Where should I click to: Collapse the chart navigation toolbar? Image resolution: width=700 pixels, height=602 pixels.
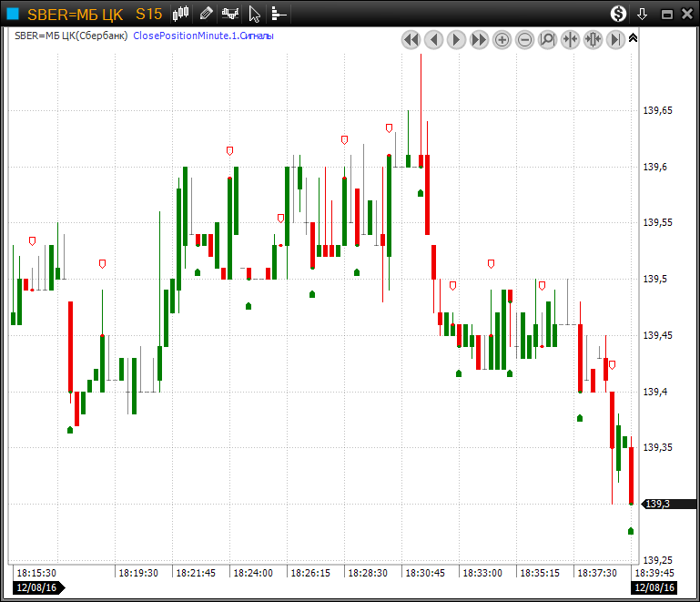634,38
